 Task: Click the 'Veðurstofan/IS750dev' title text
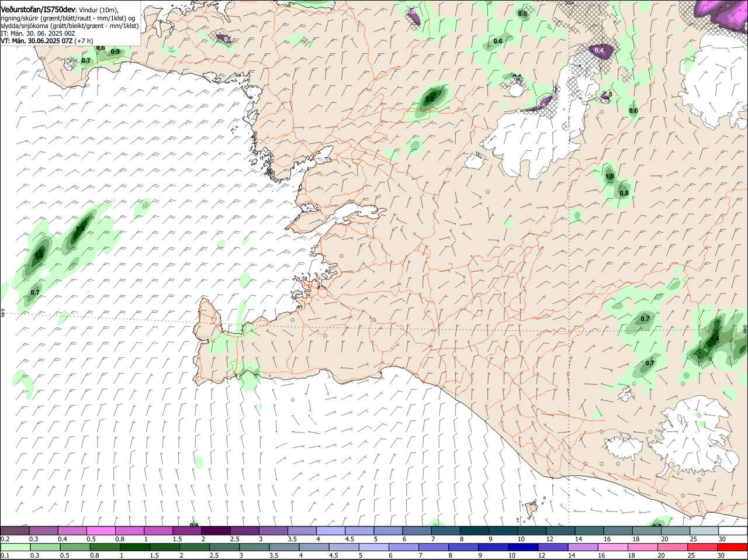[x=38, y=10]
